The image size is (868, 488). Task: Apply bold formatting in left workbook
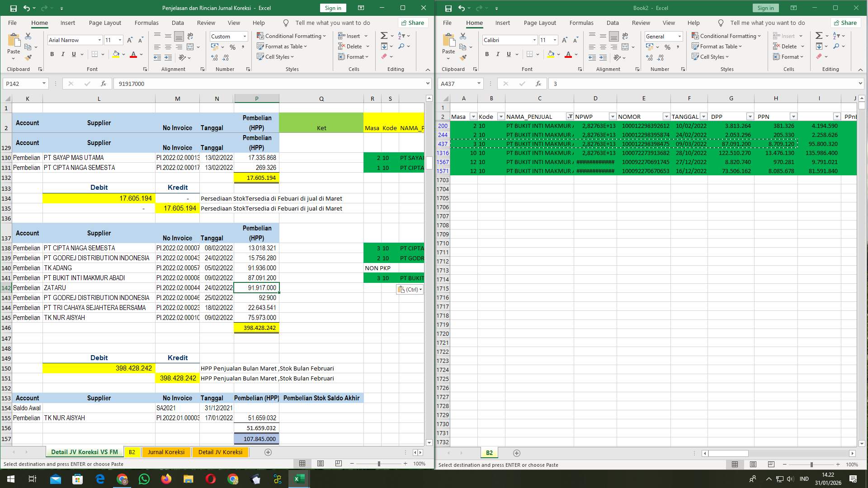51,54
